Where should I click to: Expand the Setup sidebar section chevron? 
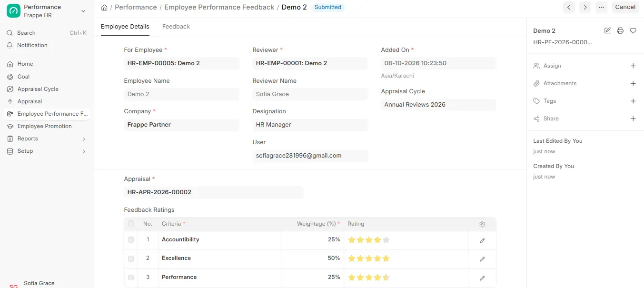point(84,151)
